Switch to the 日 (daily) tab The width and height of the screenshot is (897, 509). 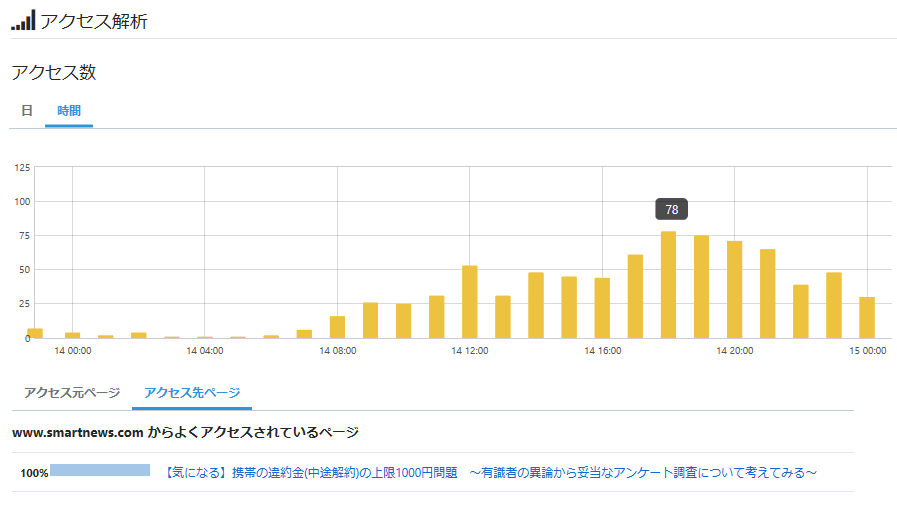pos(27,110)
